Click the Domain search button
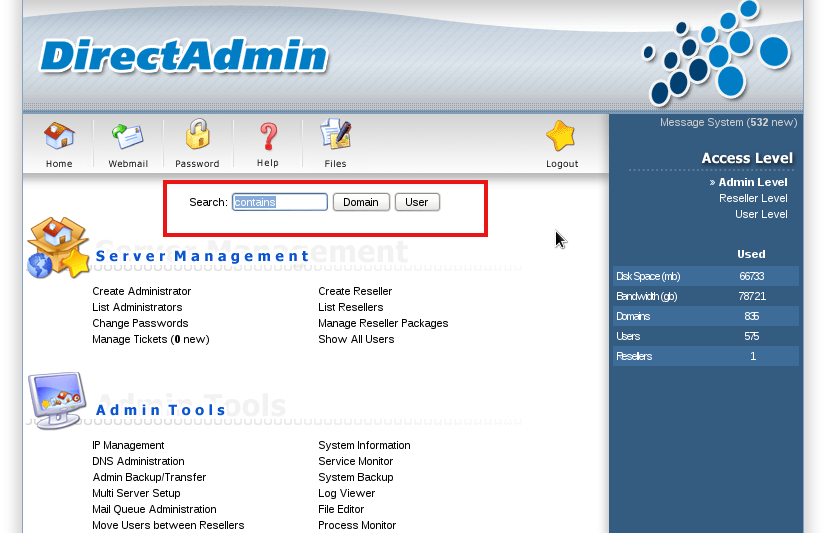The width and height of the screenshot is (831, 533). pos(361,202)
